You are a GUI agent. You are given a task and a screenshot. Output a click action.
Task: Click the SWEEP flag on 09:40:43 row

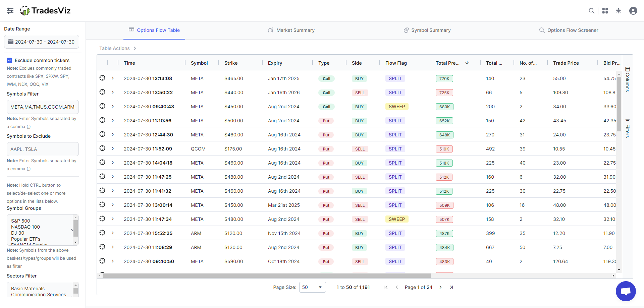[x=397, y=107]
